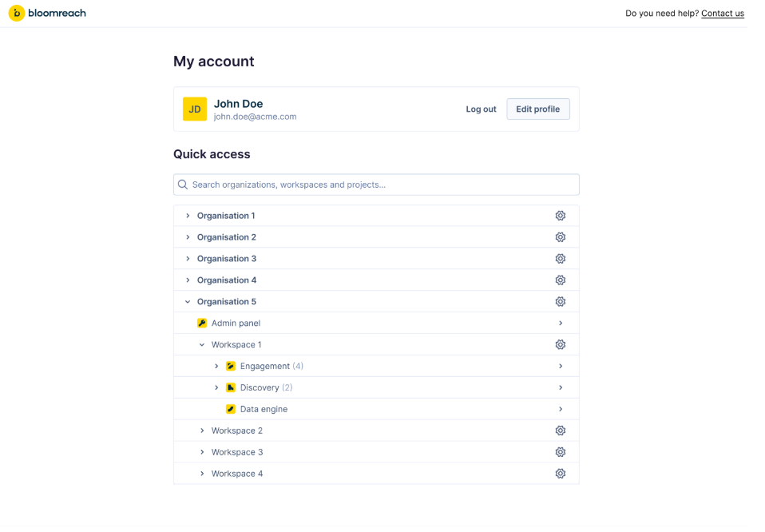Focus the organizations search field

point(376,185)
